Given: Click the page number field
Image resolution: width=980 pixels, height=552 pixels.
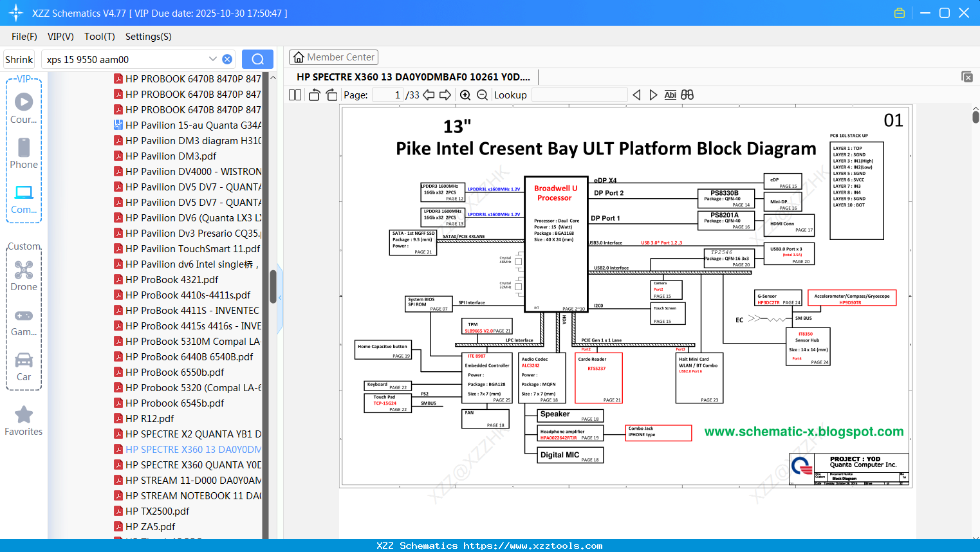Looking at the screenshot, I should click(387, 95).
